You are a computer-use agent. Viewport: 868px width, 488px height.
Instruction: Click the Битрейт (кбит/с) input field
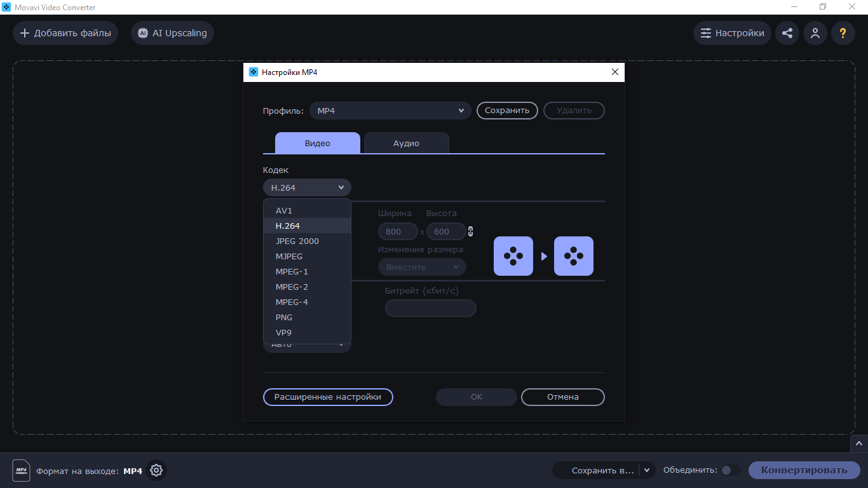pyautogui.click(x=431, y=308)
